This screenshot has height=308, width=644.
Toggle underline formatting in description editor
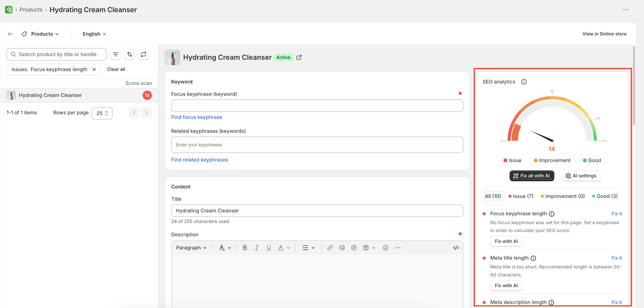coord(269,247)
